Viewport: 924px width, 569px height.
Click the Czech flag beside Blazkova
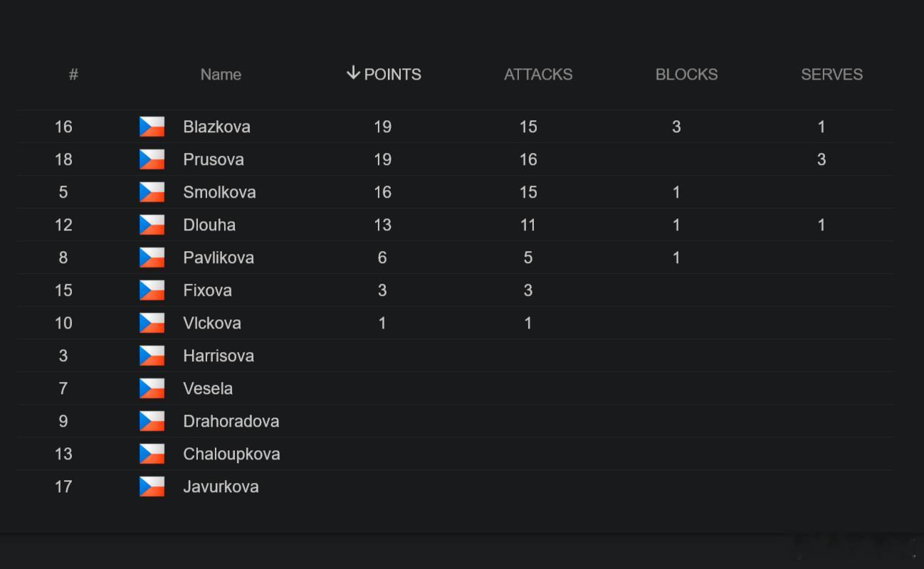[x=152, y=127]
